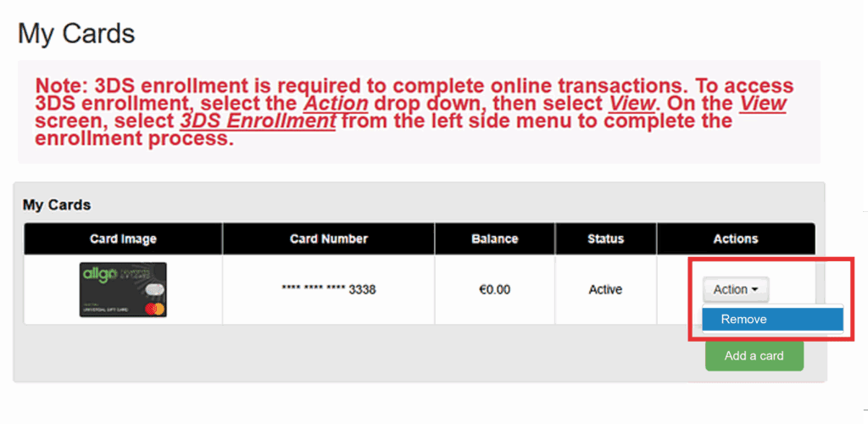Click the gift card image thumbnail

pyautogui.click(x=123, y=289)
